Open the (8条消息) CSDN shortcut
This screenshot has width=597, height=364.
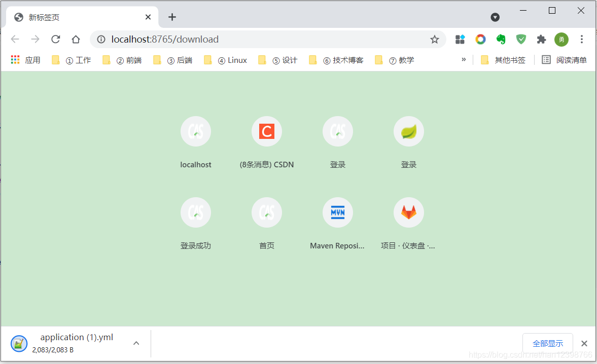click(x=266, y=142)
